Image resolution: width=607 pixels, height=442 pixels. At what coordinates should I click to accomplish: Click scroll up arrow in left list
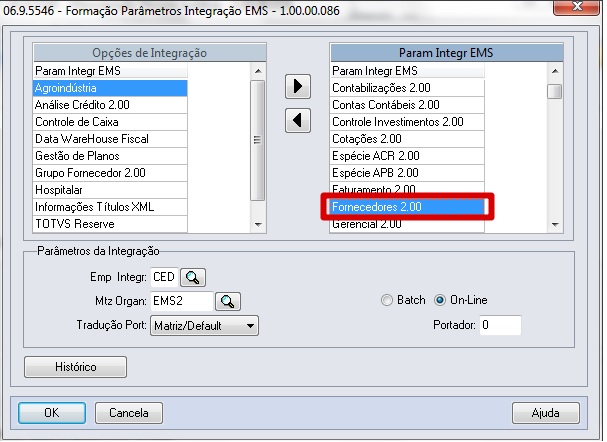pos(258,71)
